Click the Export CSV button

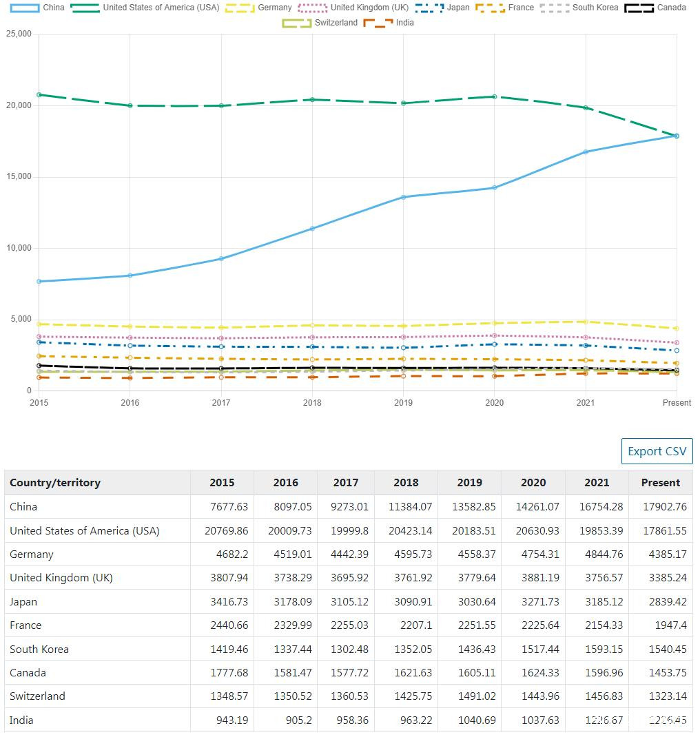coord(657,451)
